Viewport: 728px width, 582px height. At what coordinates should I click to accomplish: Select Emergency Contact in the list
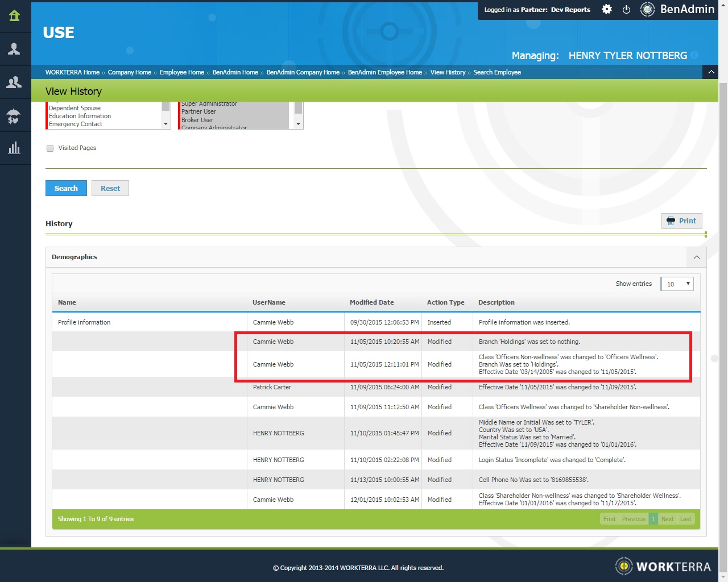76,124
